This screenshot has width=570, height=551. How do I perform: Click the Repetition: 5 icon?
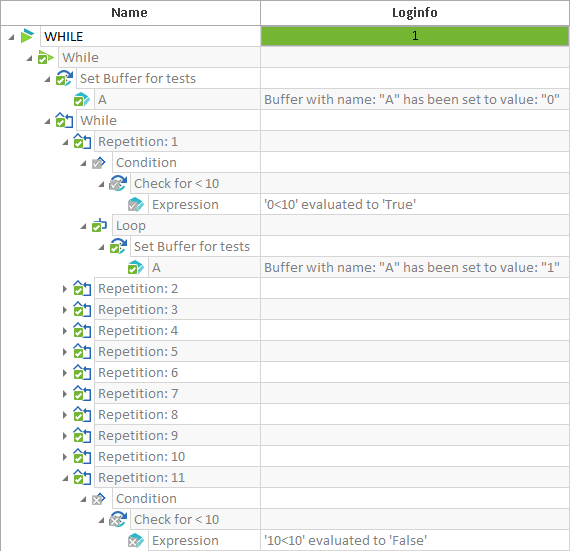click(82, 351)
